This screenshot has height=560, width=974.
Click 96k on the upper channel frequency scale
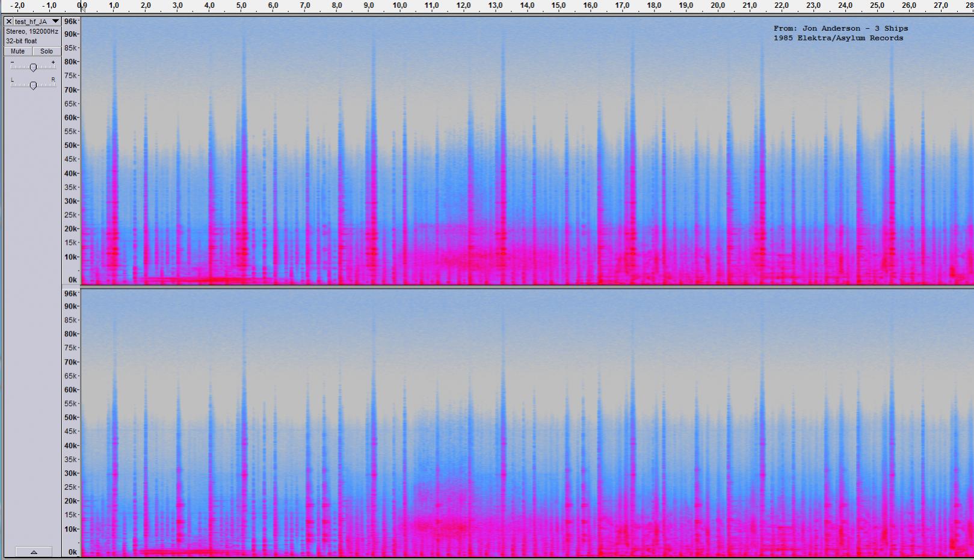pos(71,22)
